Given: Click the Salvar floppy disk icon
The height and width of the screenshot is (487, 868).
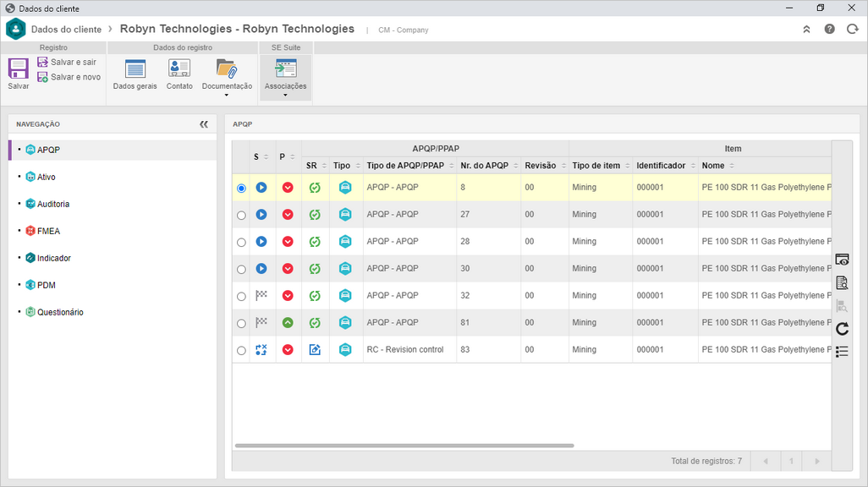Looking at the screenshot, I should pos(19,68).
